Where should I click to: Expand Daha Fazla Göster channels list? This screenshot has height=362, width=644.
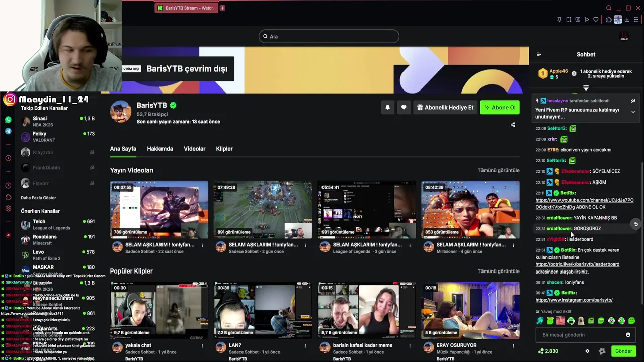[38, 198]
